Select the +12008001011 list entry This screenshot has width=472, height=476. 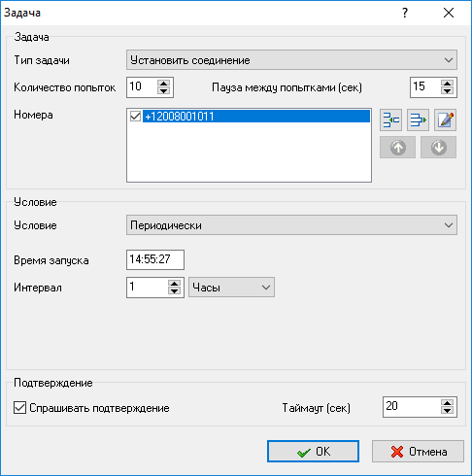[256, 116]
